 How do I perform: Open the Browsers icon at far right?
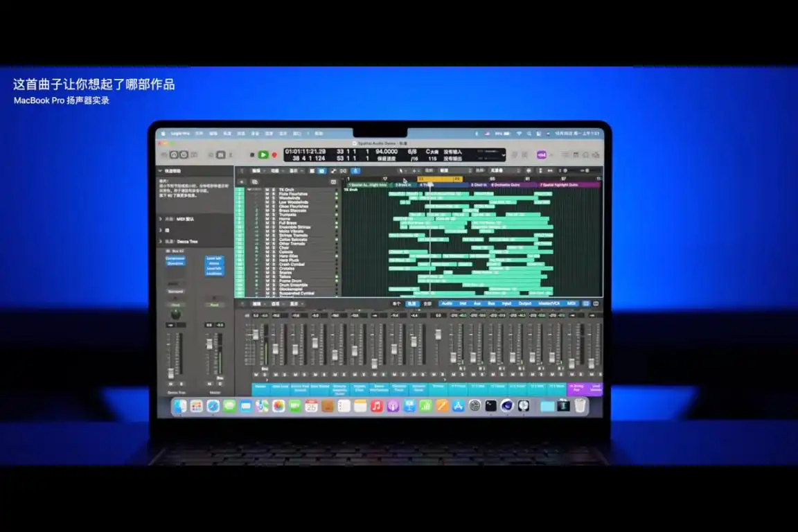pos(596,154)
